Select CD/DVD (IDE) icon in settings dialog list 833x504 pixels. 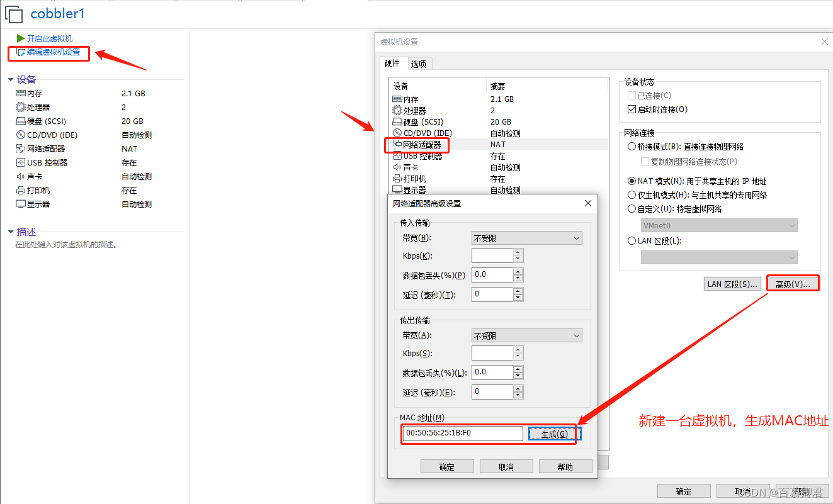pyautogui.click(x=397, y=133)
